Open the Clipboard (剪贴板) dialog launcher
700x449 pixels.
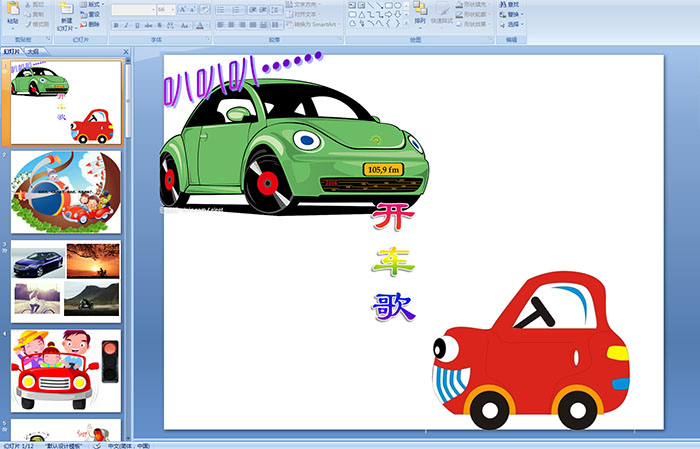48,39
